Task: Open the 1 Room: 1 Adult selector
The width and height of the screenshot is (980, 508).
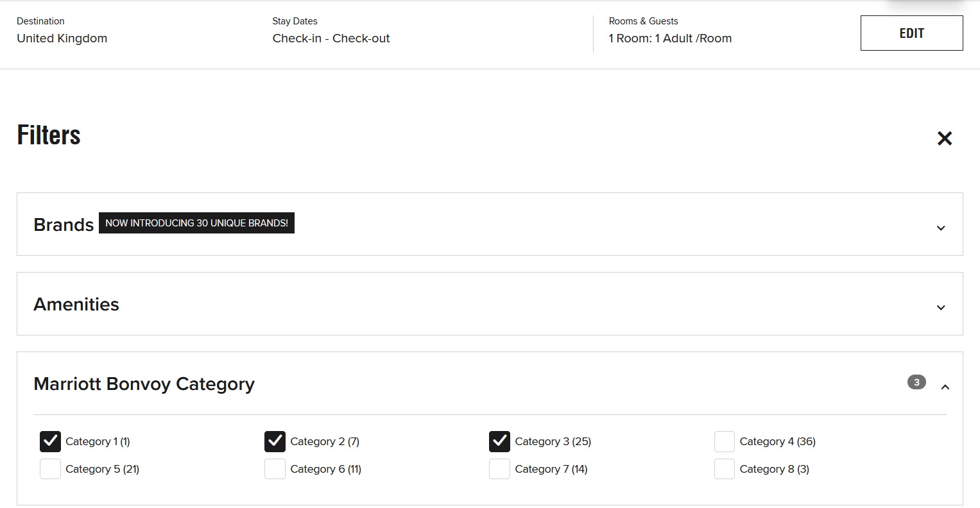Action: (x=670, y=38)
